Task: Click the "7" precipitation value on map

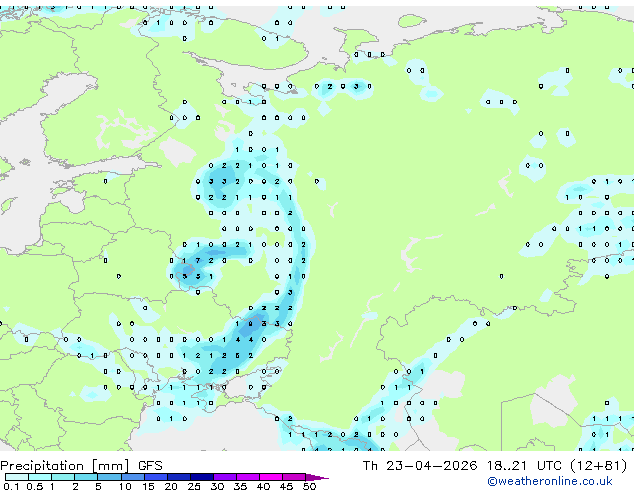Action: point(198,261)
